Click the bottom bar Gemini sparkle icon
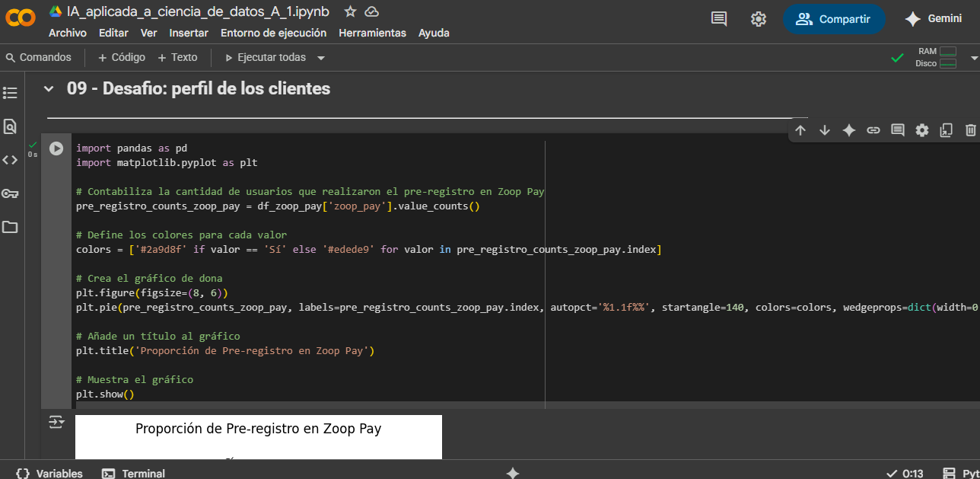Viewport: 980px width, 479px height. pos(513,473)
